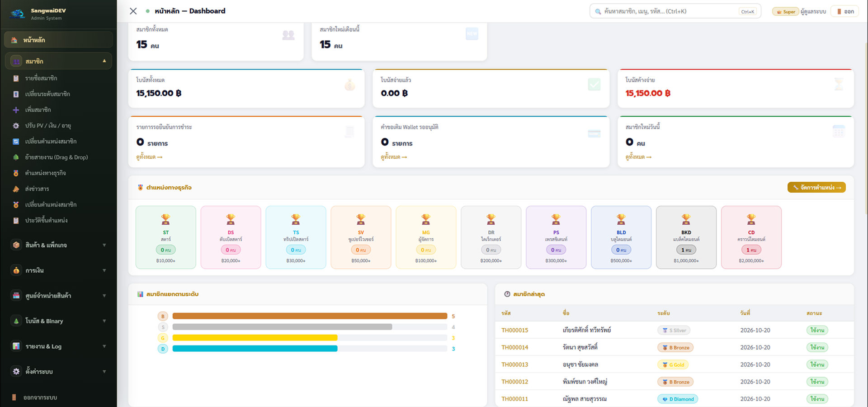
Task: Click the gear icon for ตั้งค่าระบบ
Action: (x=16, y=371)
